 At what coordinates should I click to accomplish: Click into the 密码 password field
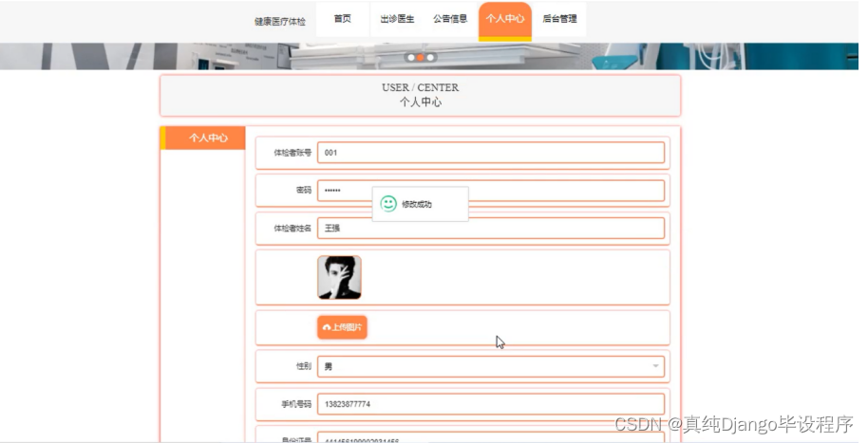pos(490,191)
